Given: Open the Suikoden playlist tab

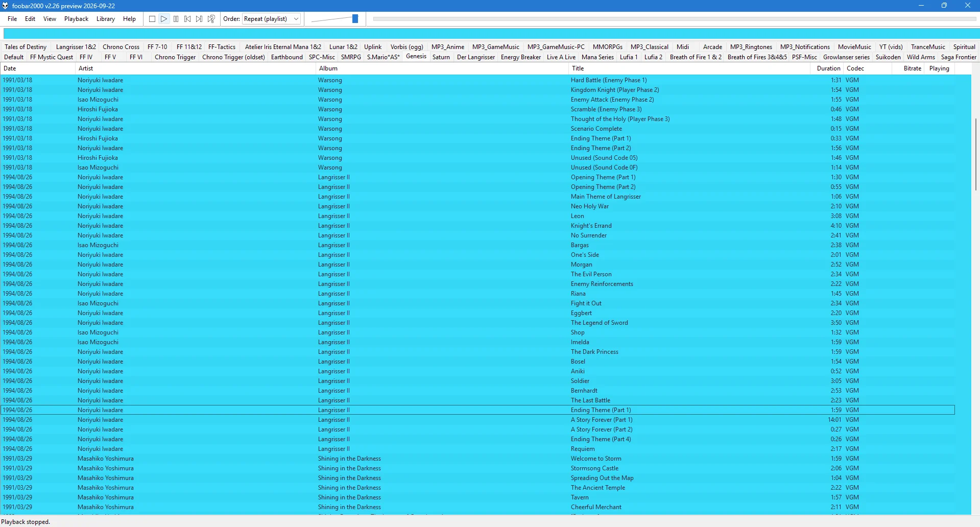Looking at the screenshot, I should tap(888, 57).
